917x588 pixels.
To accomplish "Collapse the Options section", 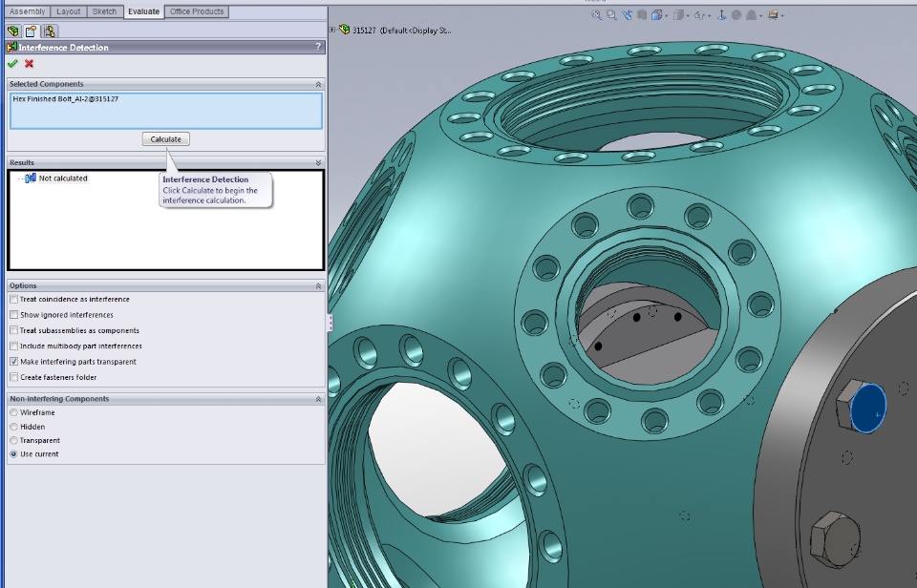I will point(318,285).
